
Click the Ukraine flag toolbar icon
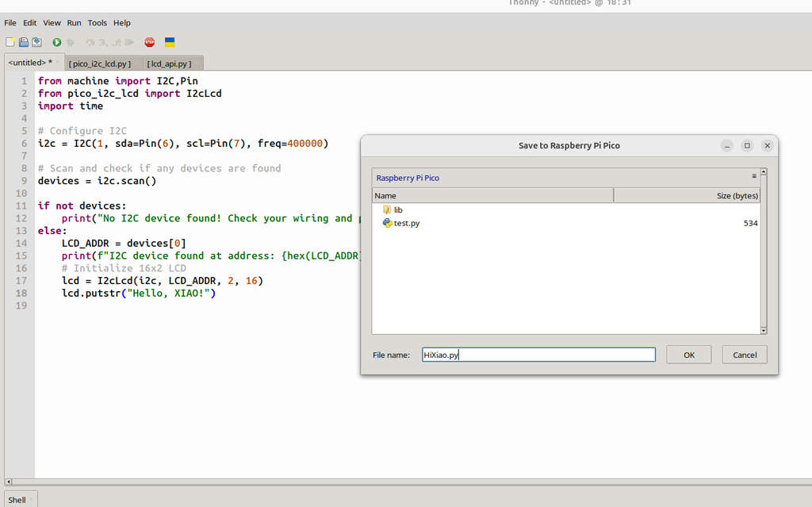[170, 42]
